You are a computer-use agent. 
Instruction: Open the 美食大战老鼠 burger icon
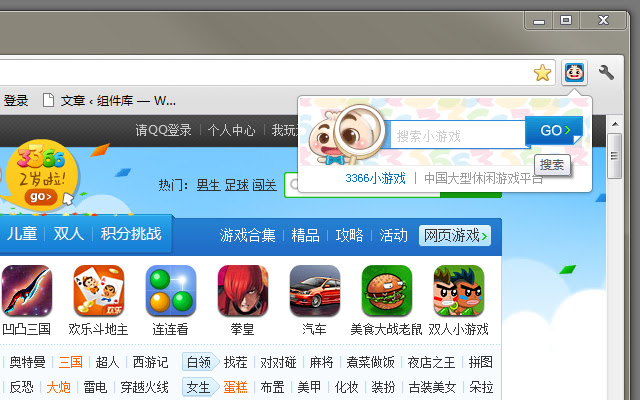coord(387,291)
